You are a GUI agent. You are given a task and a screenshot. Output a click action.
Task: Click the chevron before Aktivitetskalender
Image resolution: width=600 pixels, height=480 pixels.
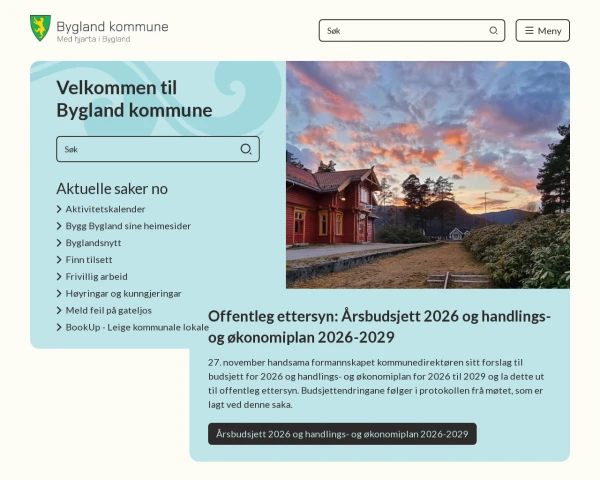tap(59, 209)
